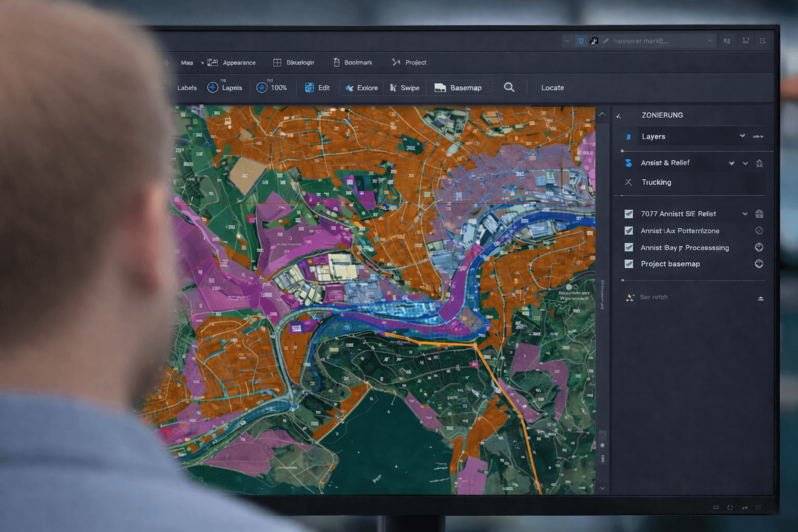This screenshot has width=798, height=532.
Task: Select the Project basemap layer name
Action: [x=670, y=264]
